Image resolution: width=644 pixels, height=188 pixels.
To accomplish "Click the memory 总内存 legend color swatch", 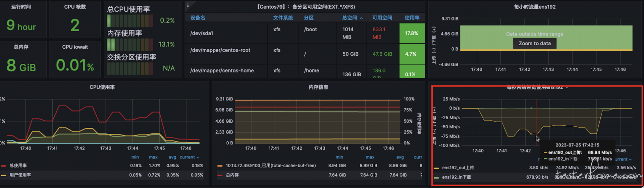I will [220, 175].
